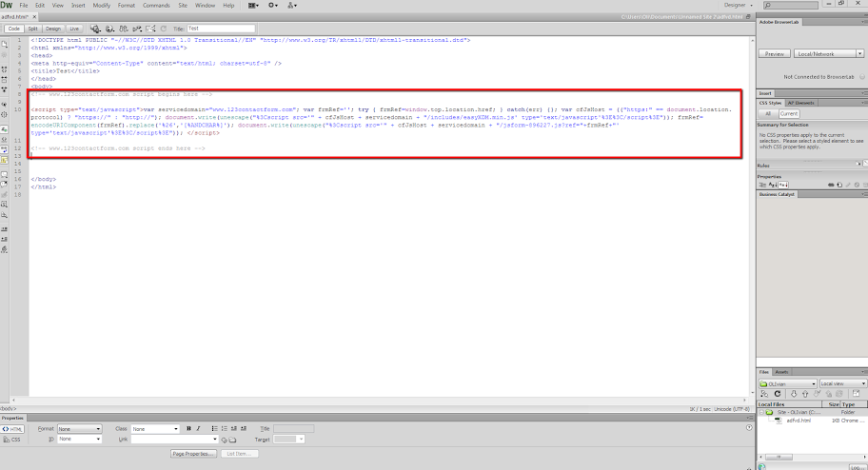Click the Expand Files panel icon
Screen dimensions: 868x470
click(856, 394)
